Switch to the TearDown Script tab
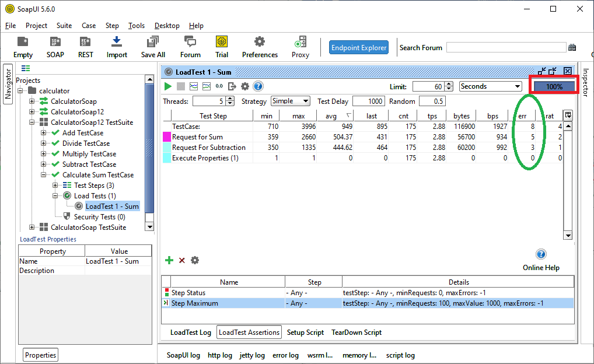The image size is (594, 364). click(357, 332)
